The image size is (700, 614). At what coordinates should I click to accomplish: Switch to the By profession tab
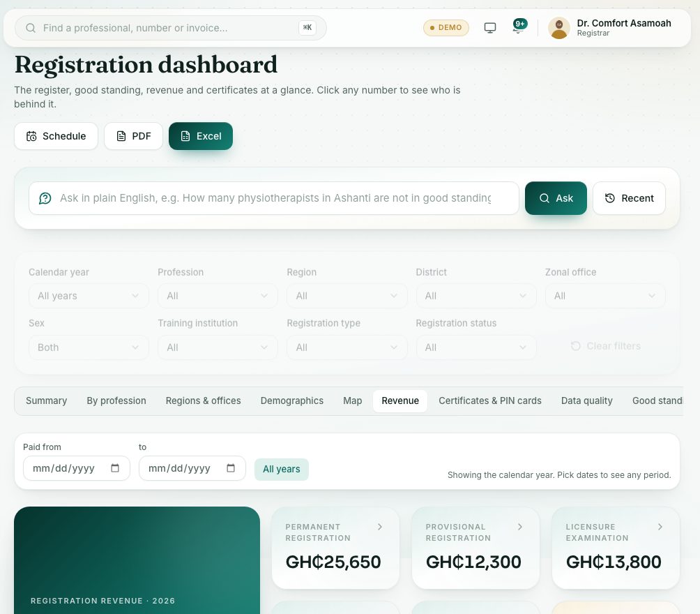click(116, 400)
